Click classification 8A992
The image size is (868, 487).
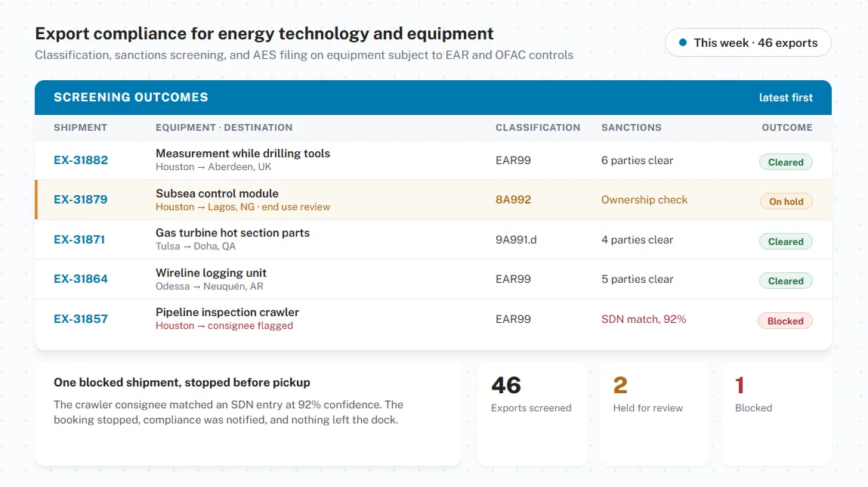(513, 200)
